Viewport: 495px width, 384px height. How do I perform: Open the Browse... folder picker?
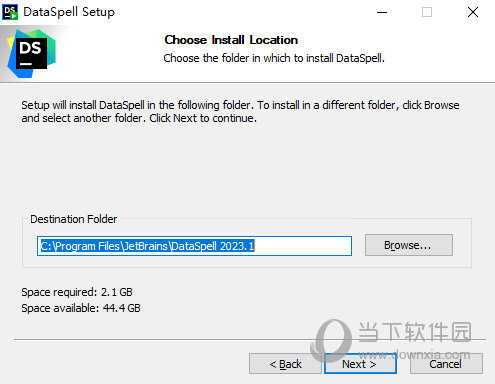(409, 245)
